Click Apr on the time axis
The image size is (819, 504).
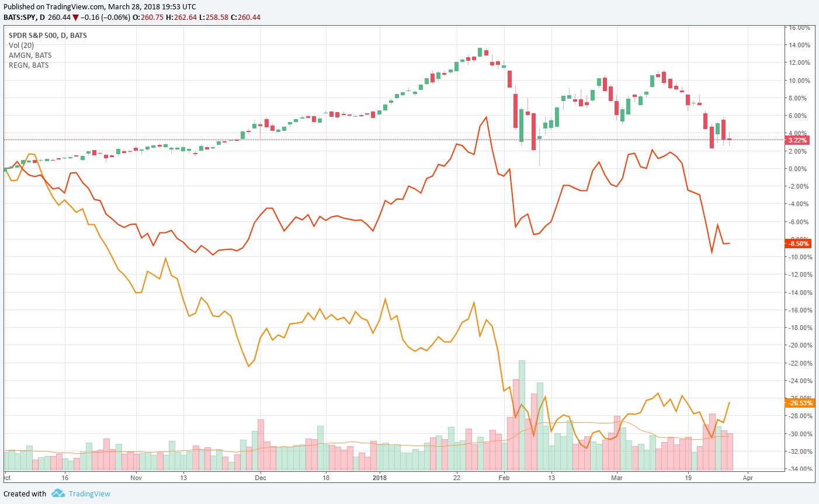(x=748, y=478)
